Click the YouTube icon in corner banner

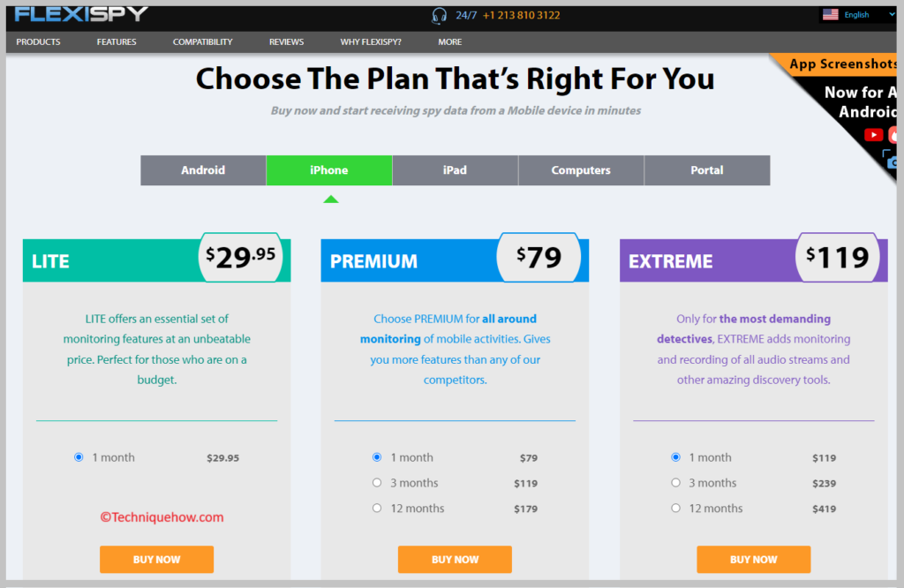[873, 135]
